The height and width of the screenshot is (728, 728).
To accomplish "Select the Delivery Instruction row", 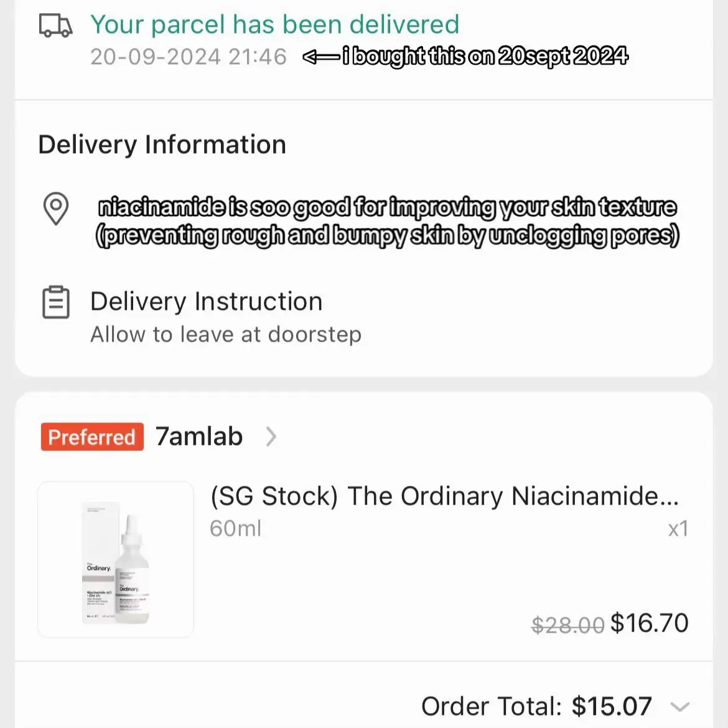I will [364, 317].
